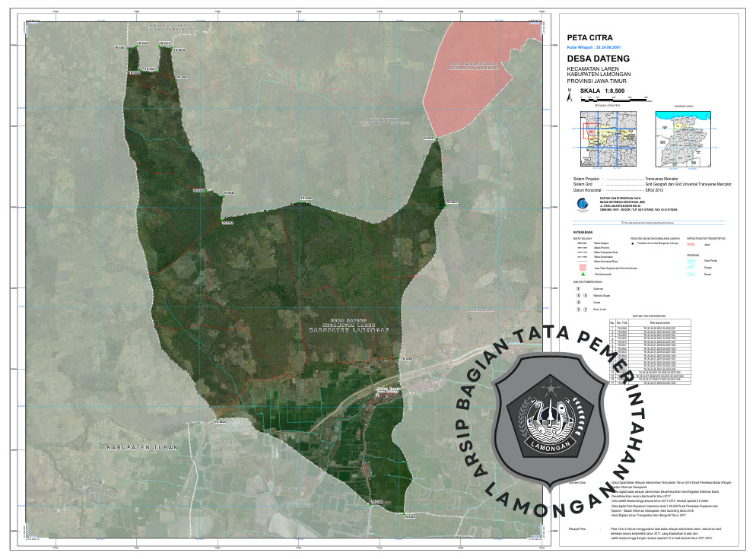Click the Petunjuk Letak Peta index map
Screen dimensions: 756x559
(607, 138)
